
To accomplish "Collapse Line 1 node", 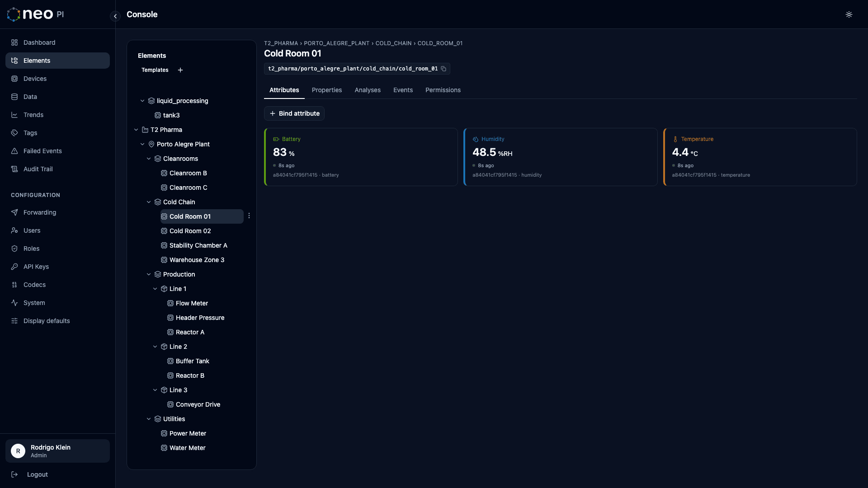I will click(155, 289).
